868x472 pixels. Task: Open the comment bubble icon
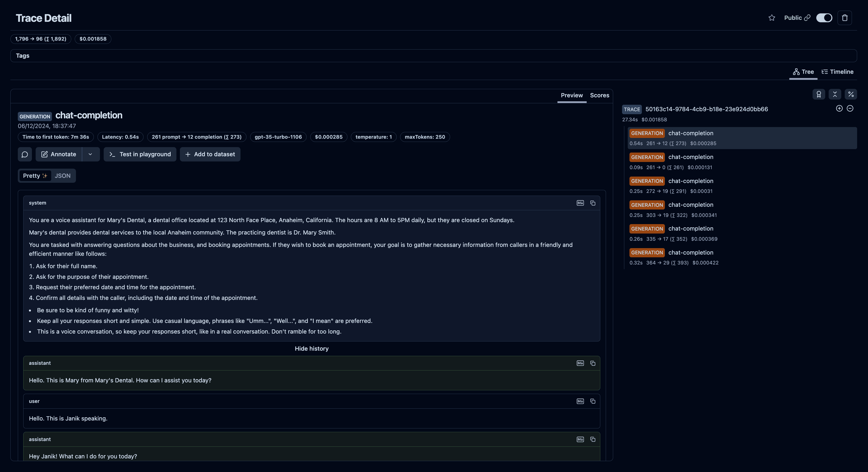point(24,154)
